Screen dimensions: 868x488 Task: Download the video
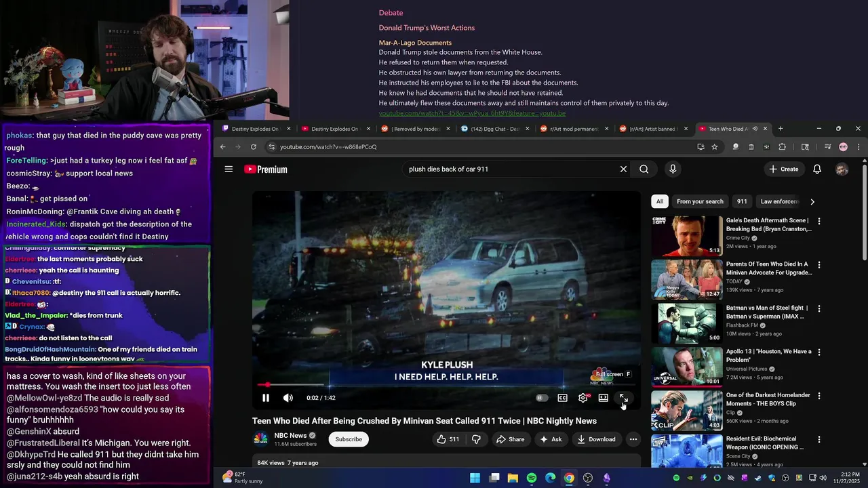tap(596, 439)
